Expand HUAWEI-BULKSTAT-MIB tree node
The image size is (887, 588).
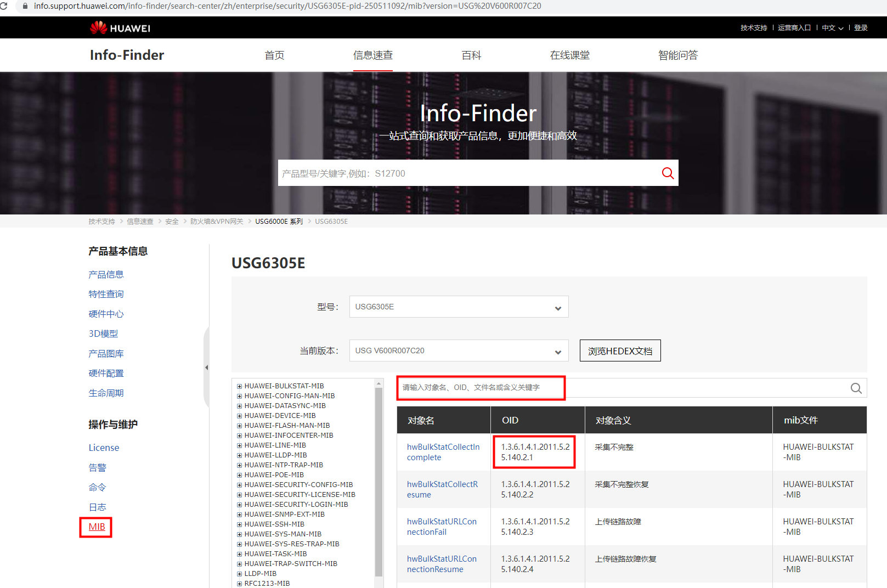(239, 386)
